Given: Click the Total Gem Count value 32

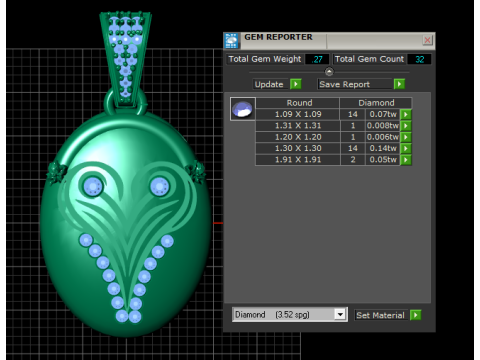Looking at the screenshot, I should [x=419, y=59].
